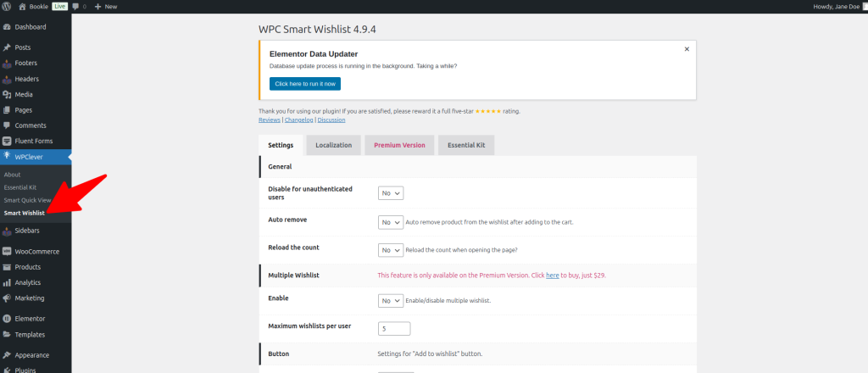Click the Marketing megaphone icon
The width and height of the screenshot is (868, 373).
coord(7,298)
